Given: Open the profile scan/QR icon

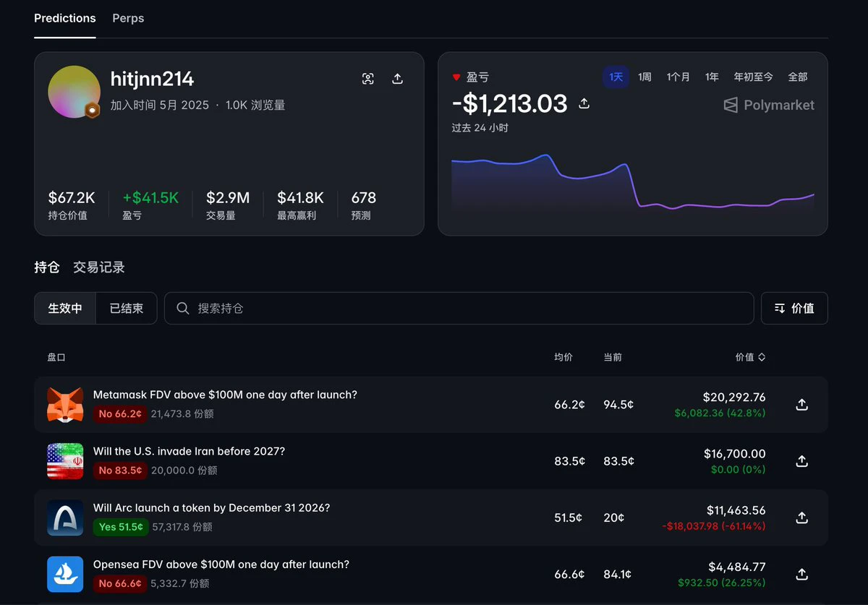Looking at the screenshot, I should 368,79.
